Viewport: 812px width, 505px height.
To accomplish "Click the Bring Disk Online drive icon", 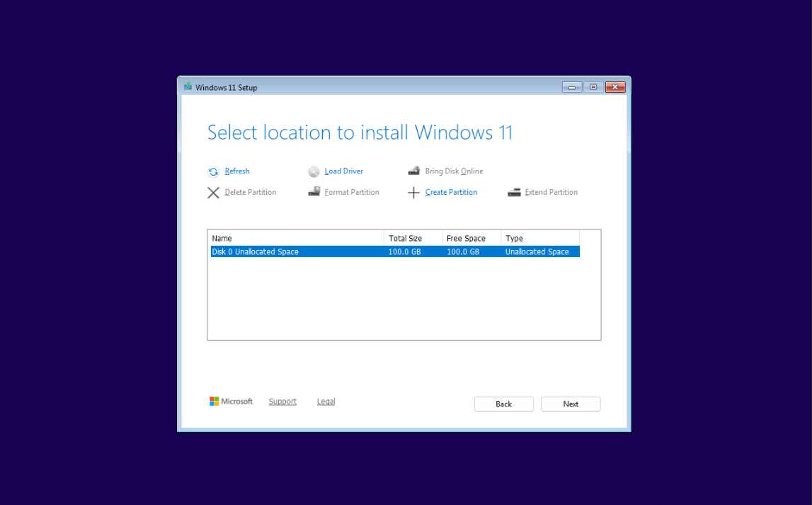I will [x=413, y=171].
